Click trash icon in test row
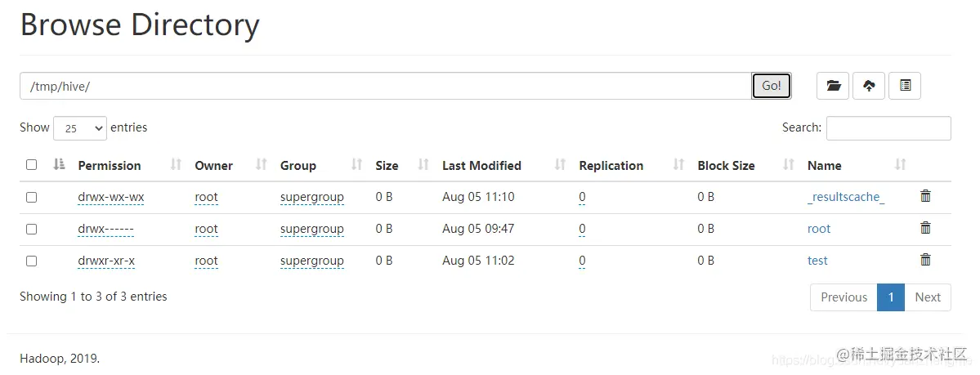The image size is (980, 375). [925, 260]
